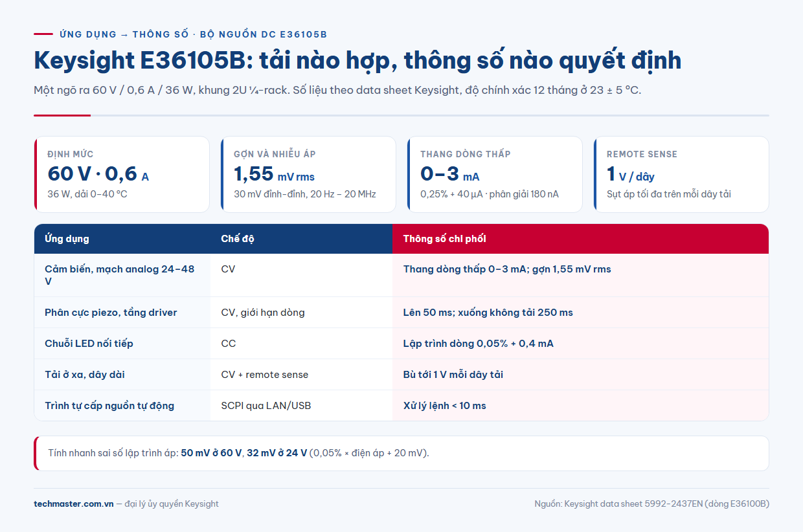Click the '1 V / dây' value
Viewport: 803px width, 532px height.
pos(631,174)
